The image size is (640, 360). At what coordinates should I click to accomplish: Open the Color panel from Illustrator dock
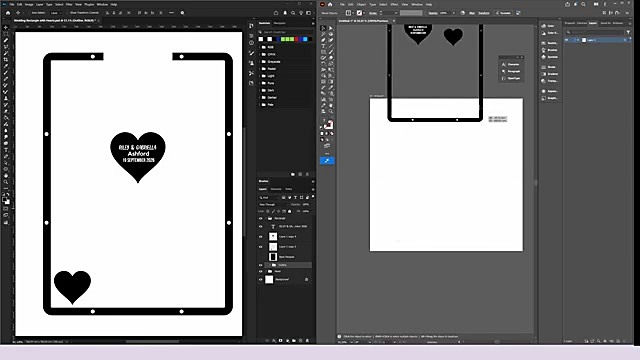[549, 26]
